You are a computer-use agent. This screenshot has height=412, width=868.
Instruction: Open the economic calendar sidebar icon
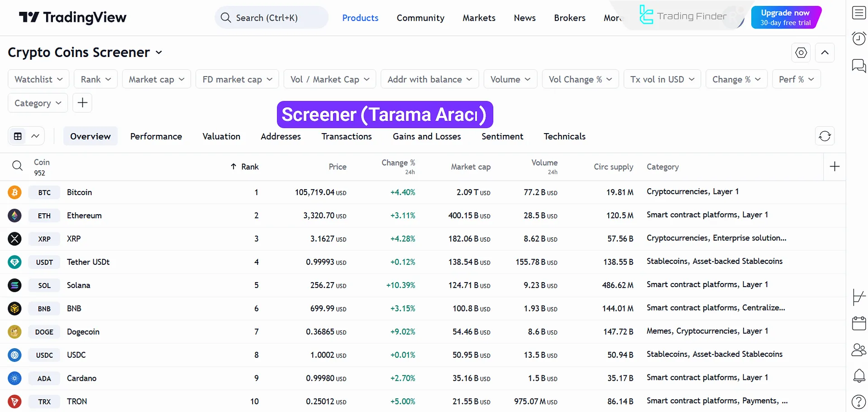pyautogui.click(x=858, y=323)
